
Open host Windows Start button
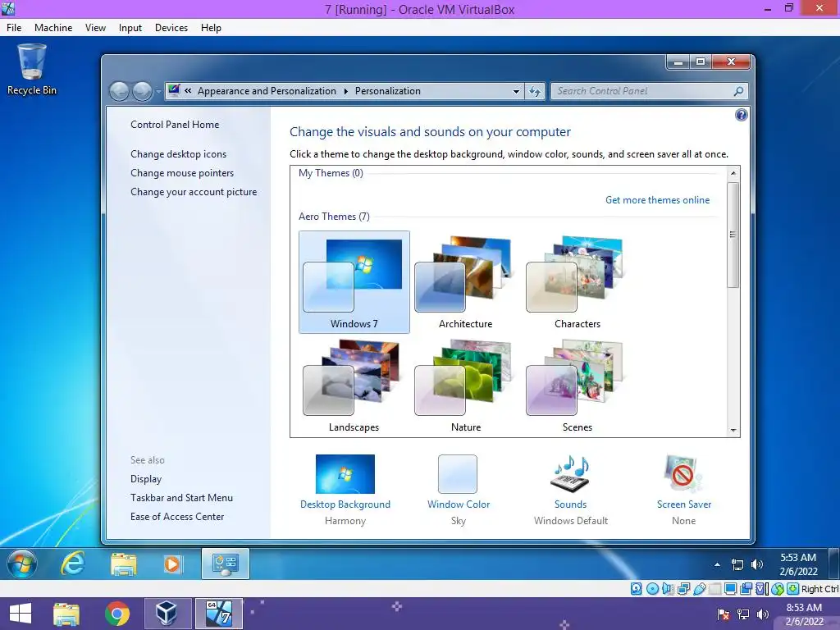[21, 614]
